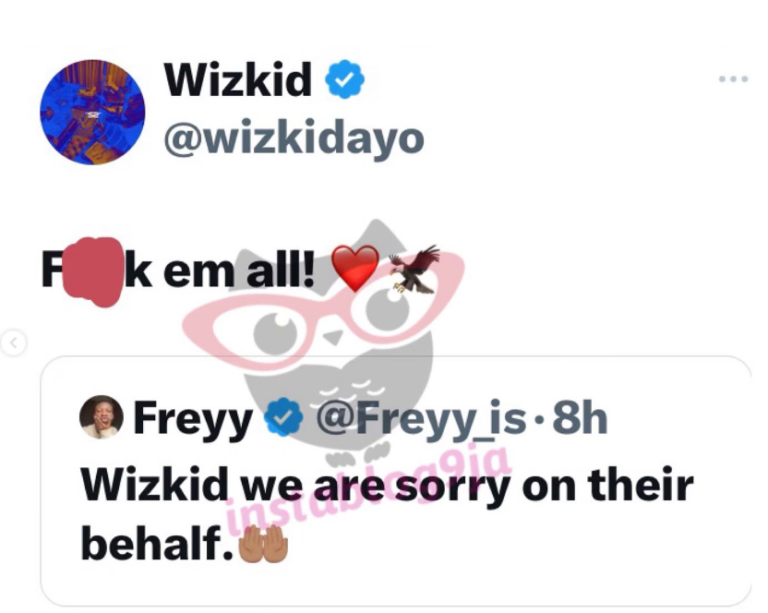This screenshot has width=768, height=613.
Task: Click Wizkid's blue verified badge
Action: coord(345,79)
